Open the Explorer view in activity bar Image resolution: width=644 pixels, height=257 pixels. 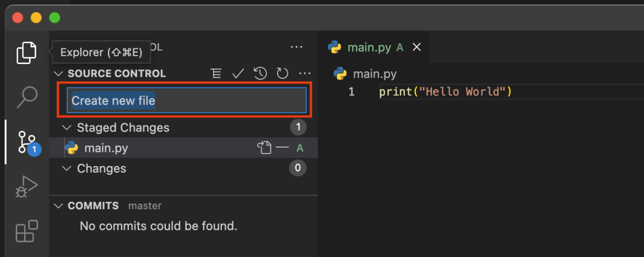[x=26, y=53]
